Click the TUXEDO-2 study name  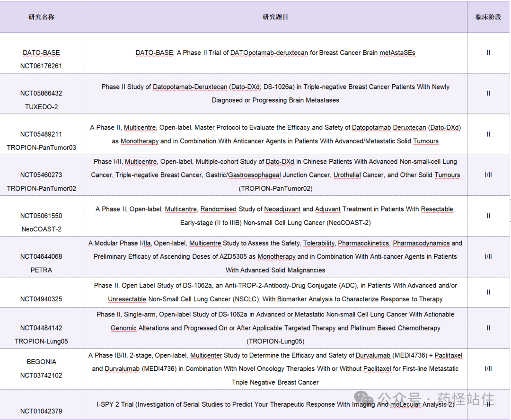(41, 107)
